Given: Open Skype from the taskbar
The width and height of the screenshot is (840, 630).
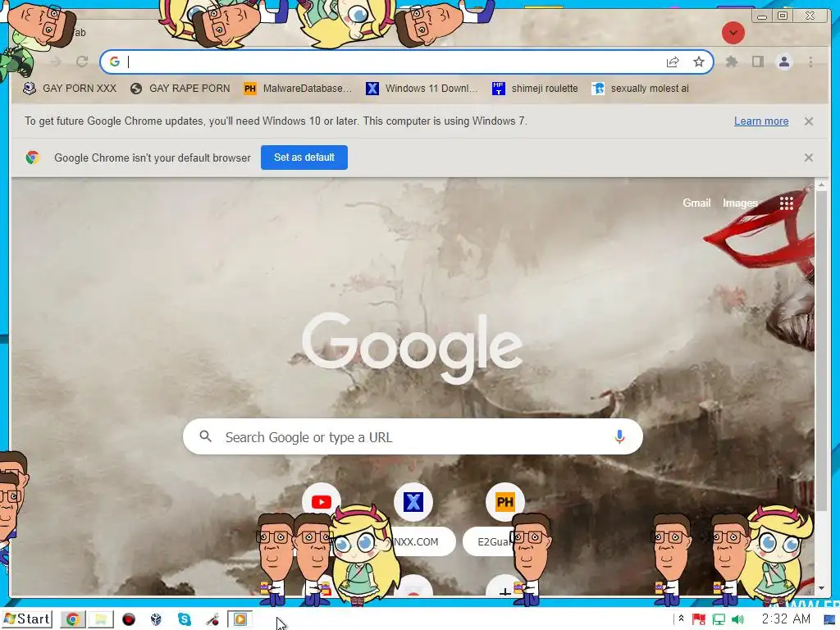Looking at the screenshot, I should [185, 620].
